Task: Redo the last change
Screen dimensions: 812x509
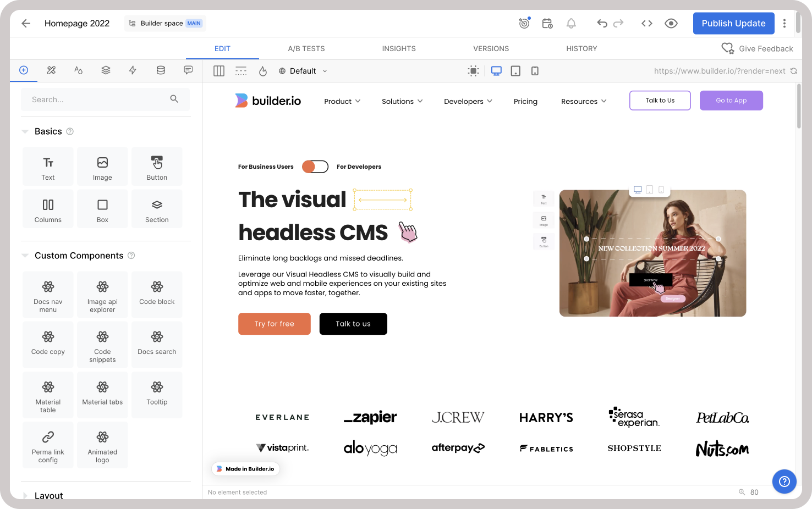Action: coord(618,23)
